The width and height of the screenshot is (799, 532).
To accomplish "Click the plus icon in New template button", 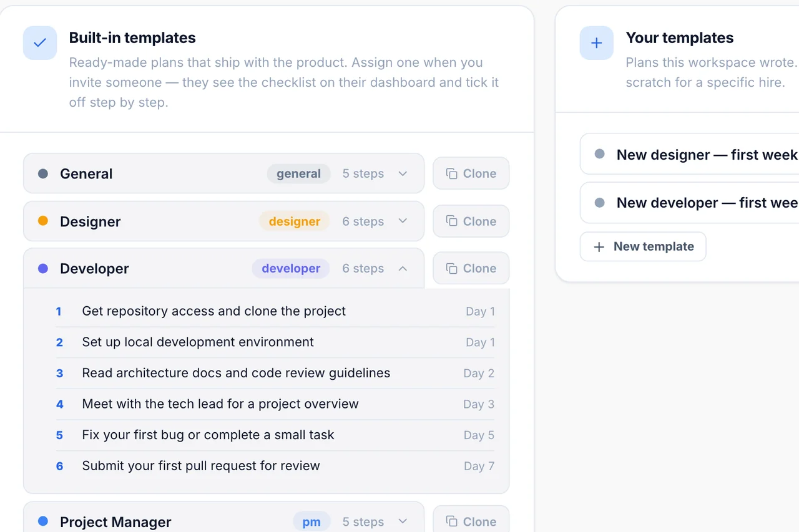I will pyautogui.click(x=599, y=246).
